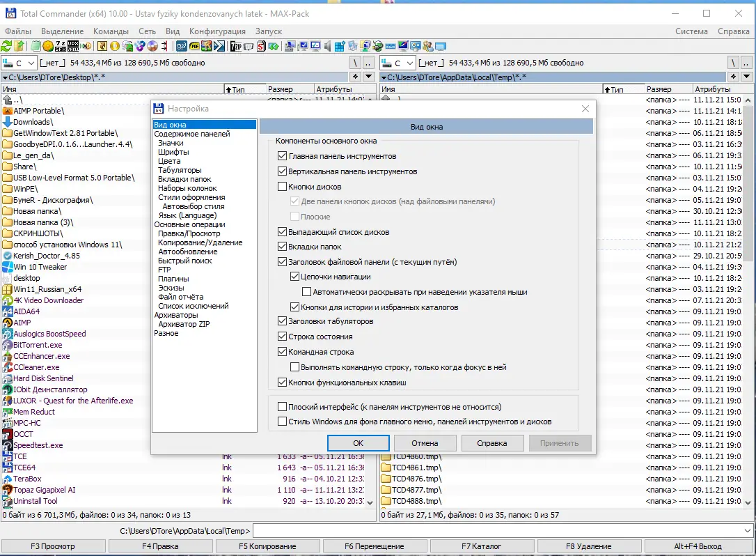Screen dimensions: 756x556
Task: Click the mp3 toolbar icon
Action: coord(182,47)
